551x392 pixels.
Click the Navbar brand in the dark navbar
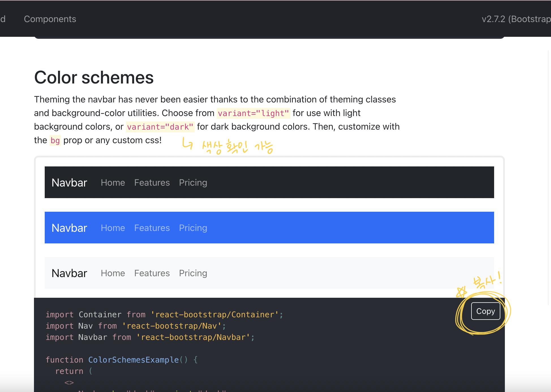(69, 183)
